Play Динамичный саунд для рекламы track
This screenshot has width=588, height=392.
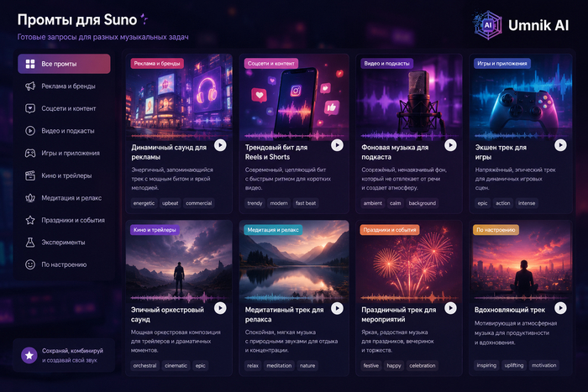click(220, 145)
